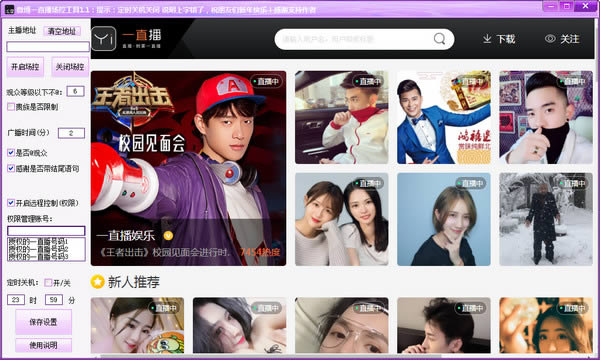The image size is (600, 360).
Task: Open the second 新人推荐 stream thumbnail
Action: (x=240, y=325)
